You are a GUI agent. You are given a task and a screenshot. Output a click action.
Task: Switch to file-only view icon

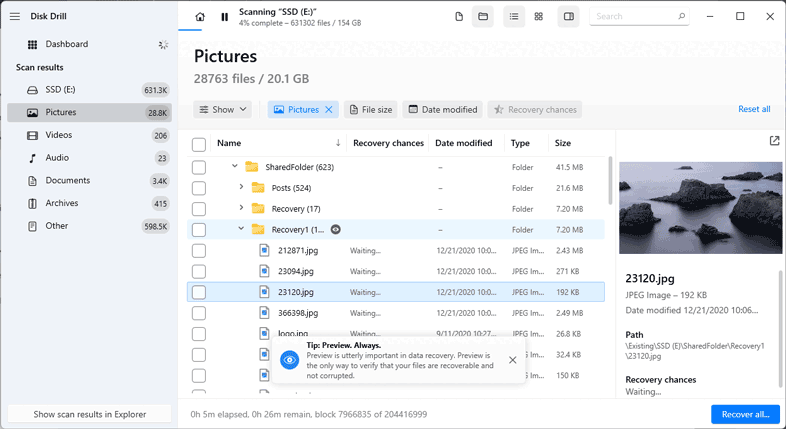pyautogui.click(x=459, y=17)
